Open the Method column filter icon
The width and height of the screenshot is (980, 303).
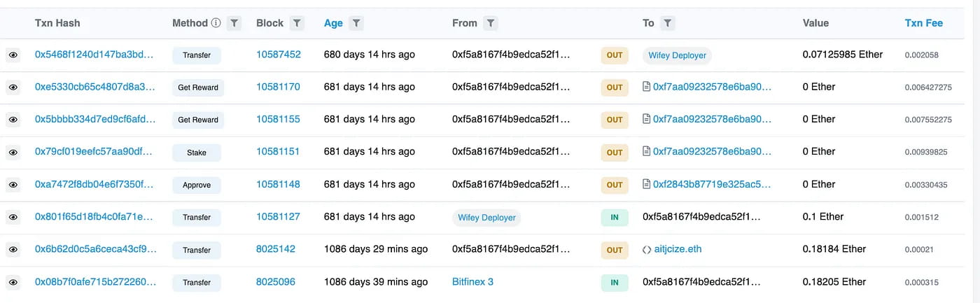coord(234,23)
